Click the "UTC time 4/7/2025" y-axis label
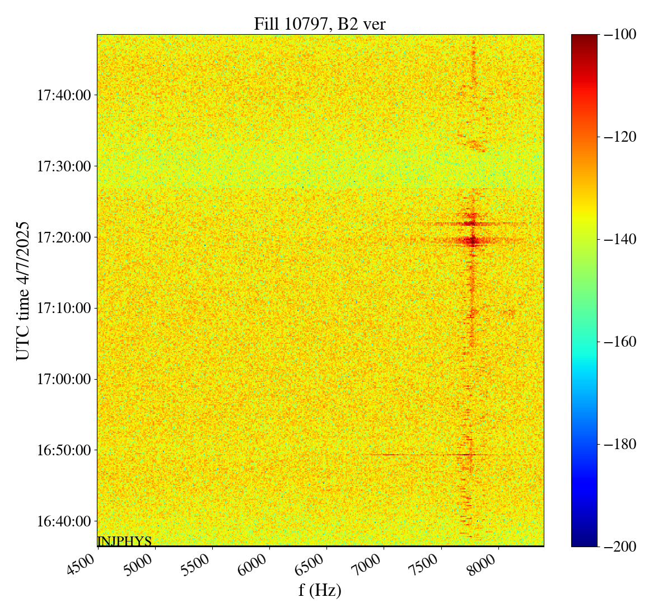This screenshot has height=616, width=672. (23, 290)
